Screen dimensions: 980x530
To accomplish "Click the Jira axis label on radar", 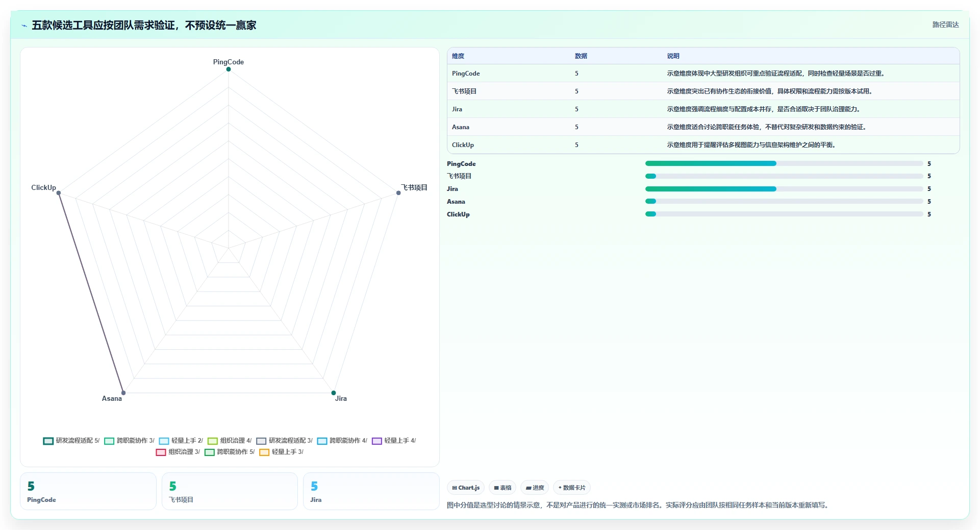I will coord(341,398).
